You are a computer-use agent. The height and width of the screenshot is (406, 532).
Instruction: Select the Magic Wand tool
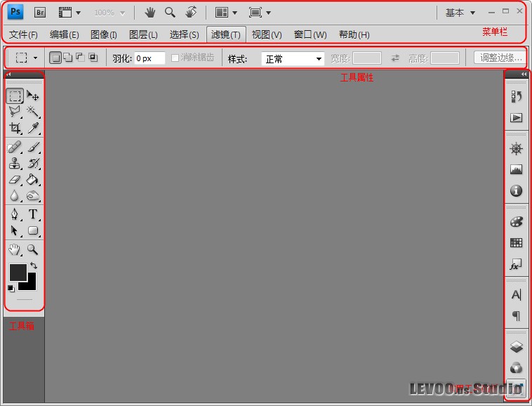point(33,112)
